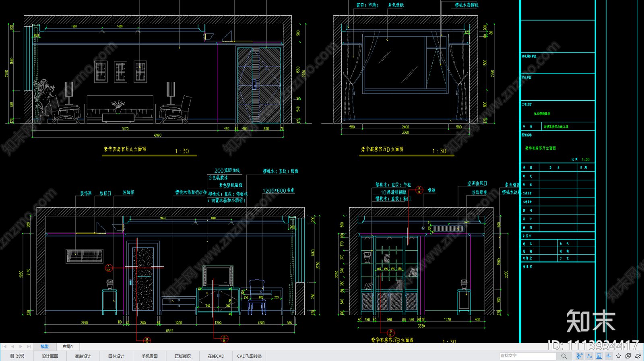The height and width of the screenshot is (361, 644).
Task: Open 手机看图 in the bottom bar
Action: pyautogui.click(x=149, y=356)
